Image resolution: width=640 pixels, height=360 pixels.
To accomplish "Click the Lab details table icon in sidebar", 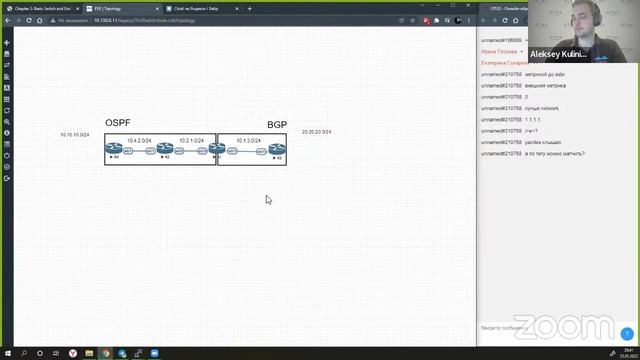I will 7,144.
